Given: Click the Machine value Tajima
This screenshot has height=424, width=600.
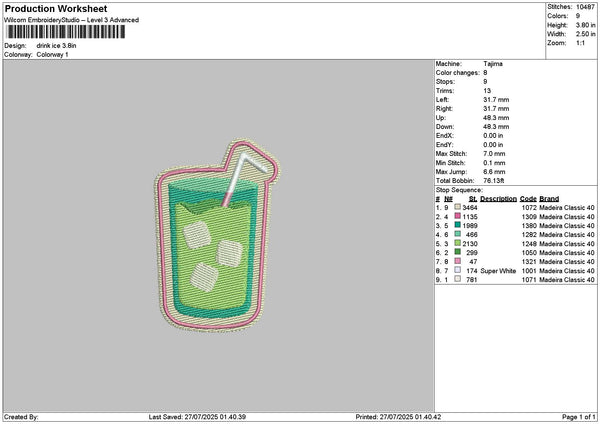Looking at the screenshot, I should pos(493,62).
